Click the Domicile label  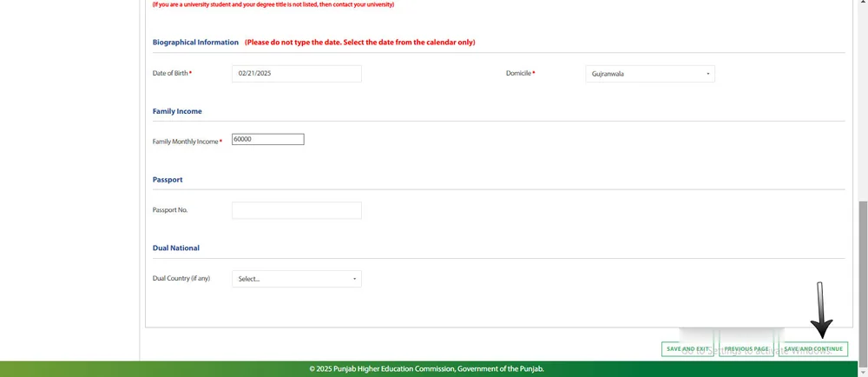(520, 73)
